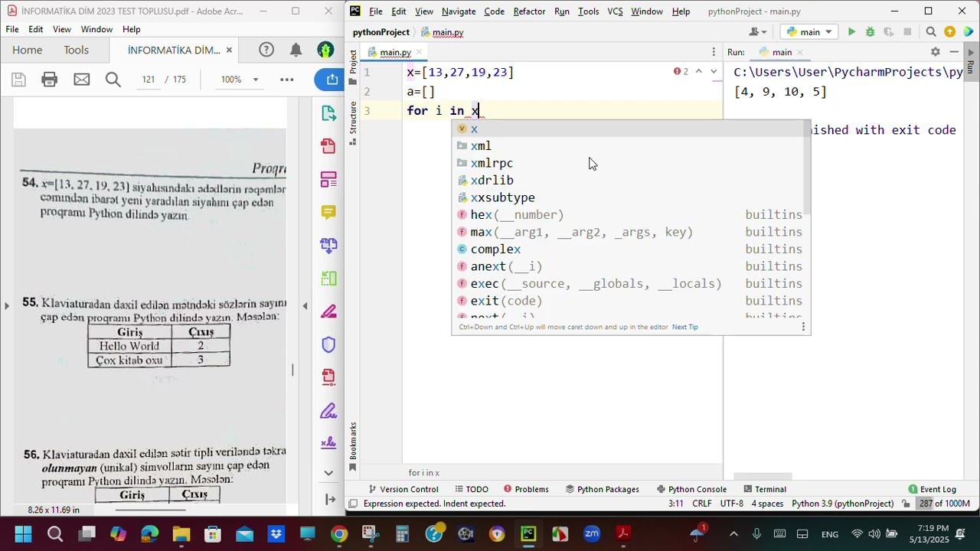Switch to the Acrobat Tools tab
980x551 pixels.
coord(76,50)
